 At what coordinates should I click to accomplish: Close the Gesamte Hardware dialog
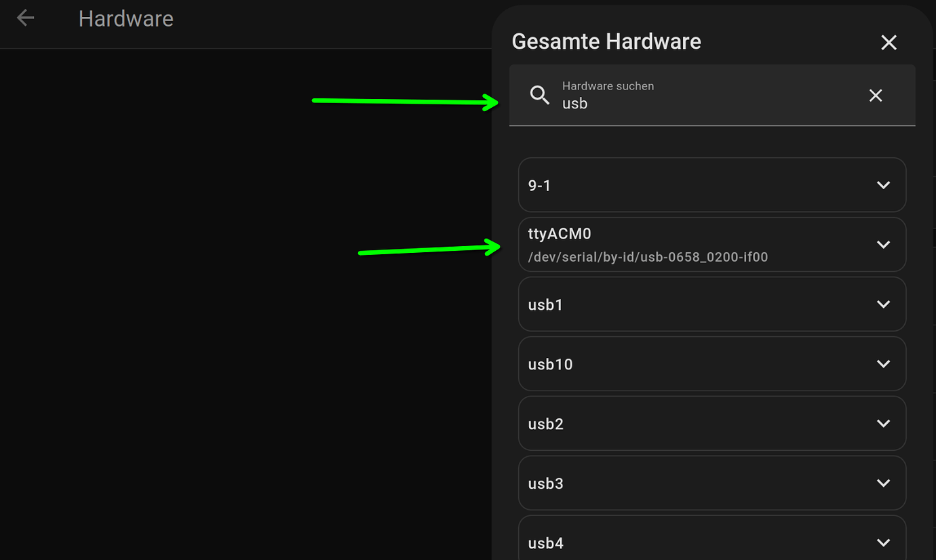889,43
